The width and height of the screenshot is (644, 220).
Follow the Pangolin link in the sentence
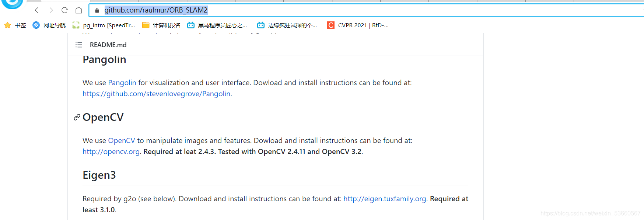pyautogui.click(x=122, y=83)
